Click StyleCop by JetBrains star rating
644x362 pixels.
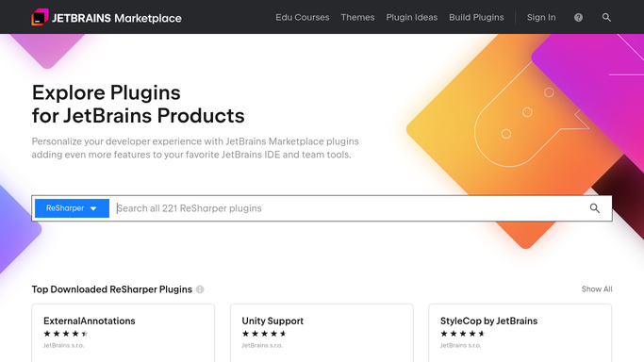tap(462, 334)
